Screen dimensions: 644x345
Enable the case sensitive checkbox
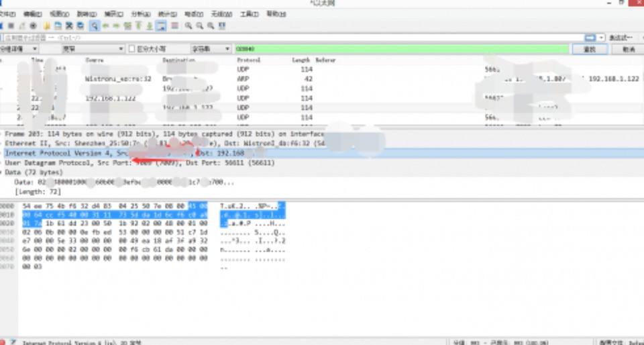pos(132,49)
